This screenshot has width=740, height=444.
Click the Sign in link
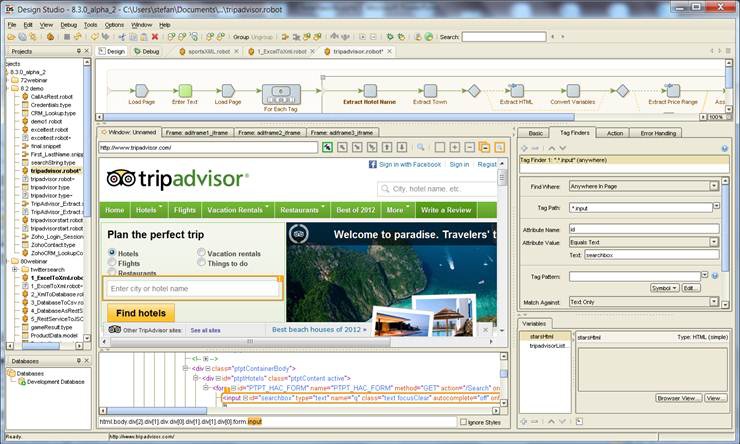point(459,164)
